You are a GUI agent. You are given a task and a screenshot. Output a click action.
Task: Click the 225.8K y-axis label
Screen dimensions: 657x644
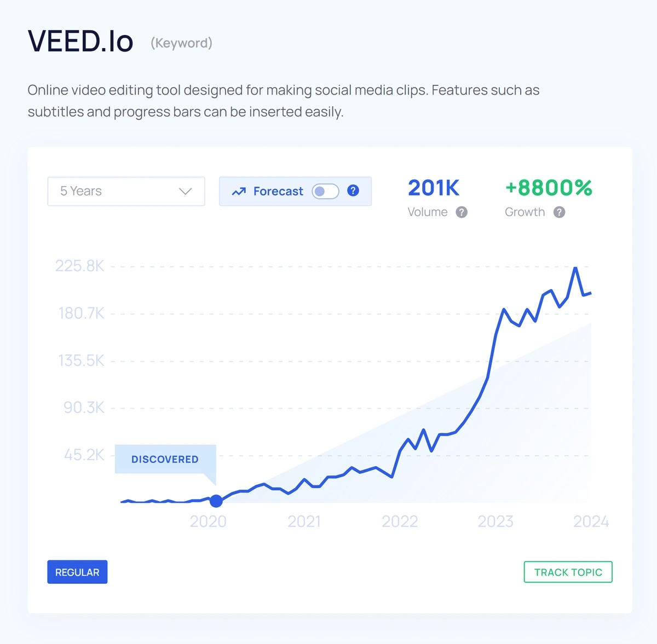click(80, 266)
